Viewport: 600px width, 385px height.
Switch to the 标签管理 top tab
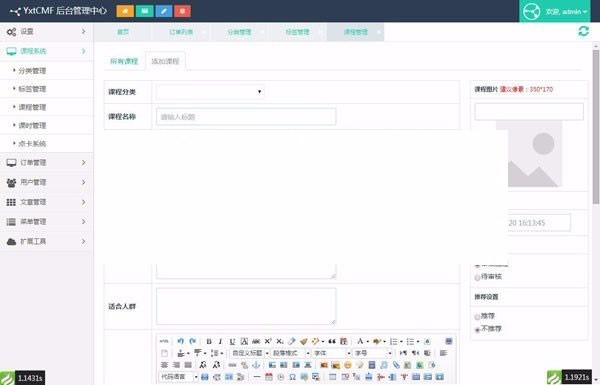(x=297, y=32)
